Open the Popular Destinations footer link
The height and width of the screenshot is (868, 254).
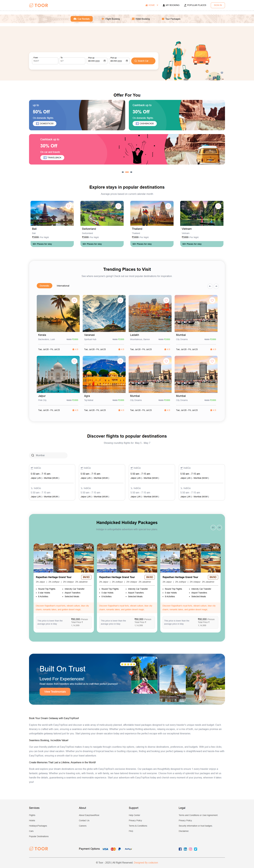(x=39, y=836)
